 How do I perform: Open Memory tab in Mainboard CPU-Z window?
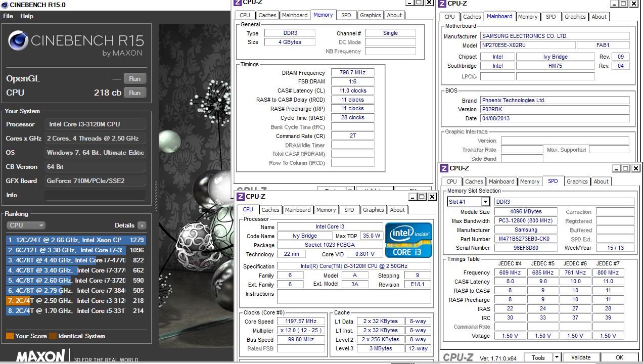pos(528,17)
